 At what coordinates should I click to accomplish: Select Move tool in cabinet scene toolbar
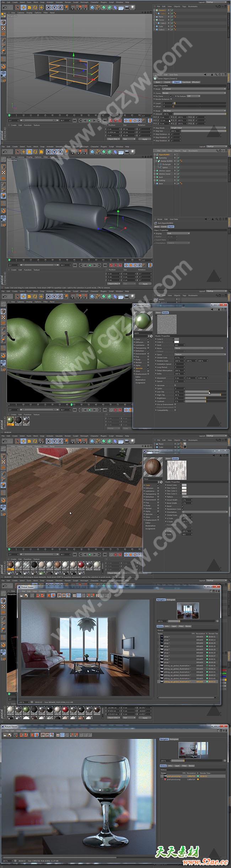(23, 7)
